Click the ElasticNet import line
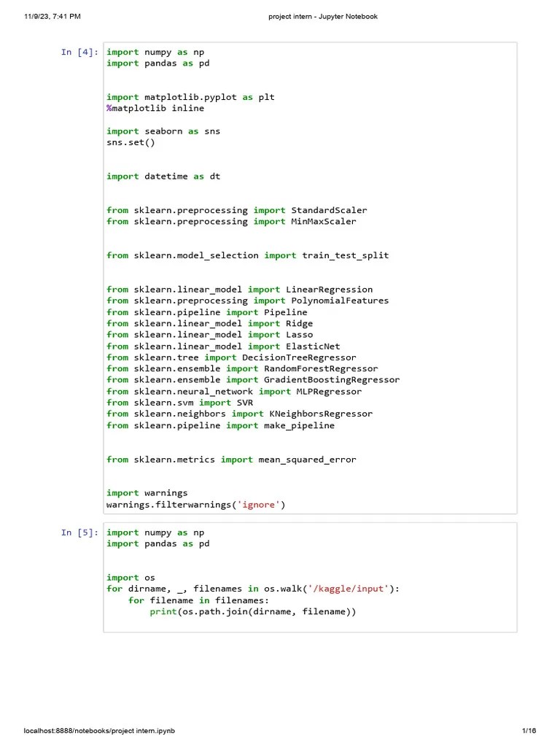 [223, 347]
